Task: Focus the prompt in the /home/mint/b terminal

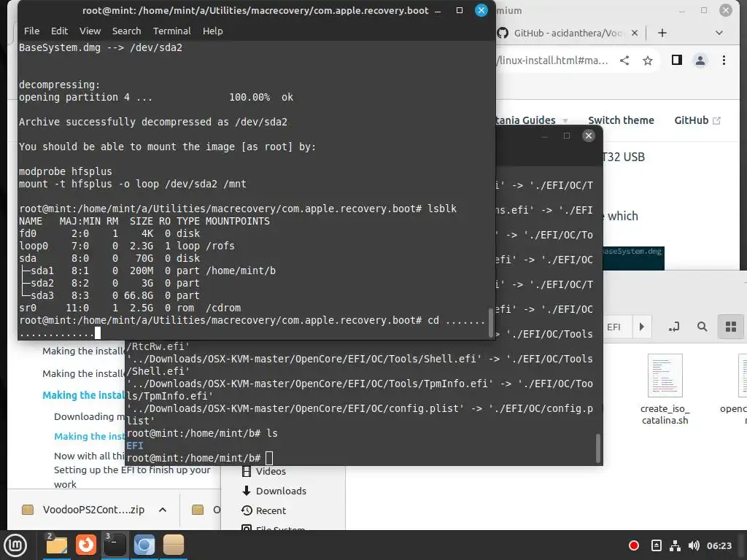Action: (x=269, y=458)
